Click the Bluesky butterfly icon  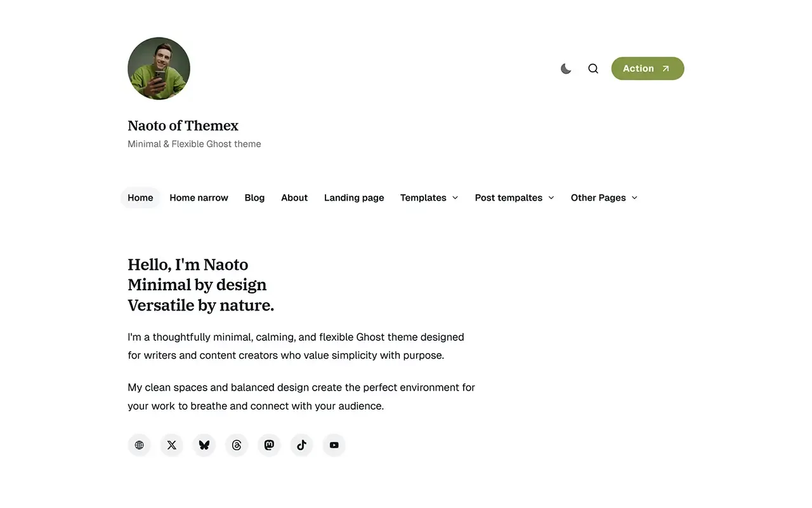click(x=204, y=444)
